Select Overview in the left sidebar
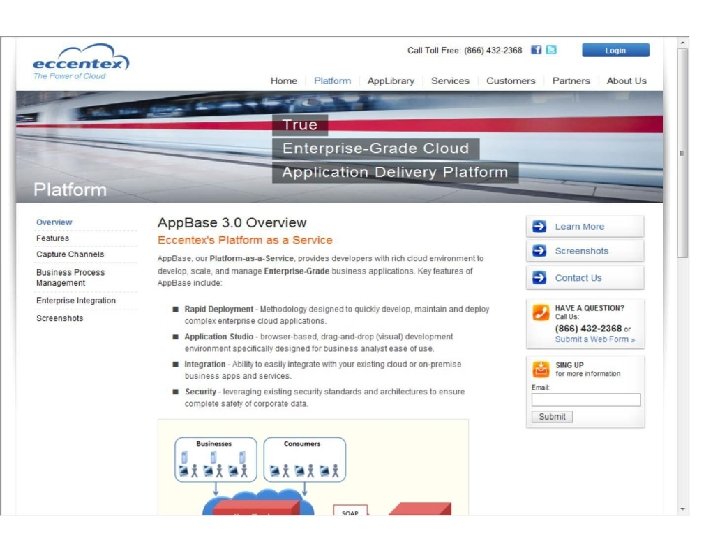The image size is (720, 540). [54, 222]
